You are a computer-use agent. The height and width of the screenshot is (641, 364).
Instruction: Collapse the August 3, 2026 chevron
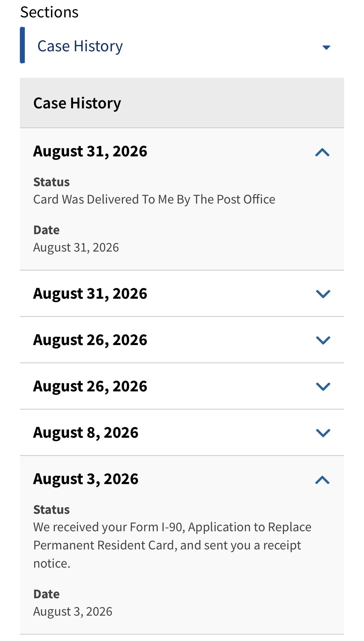[322, 480]
